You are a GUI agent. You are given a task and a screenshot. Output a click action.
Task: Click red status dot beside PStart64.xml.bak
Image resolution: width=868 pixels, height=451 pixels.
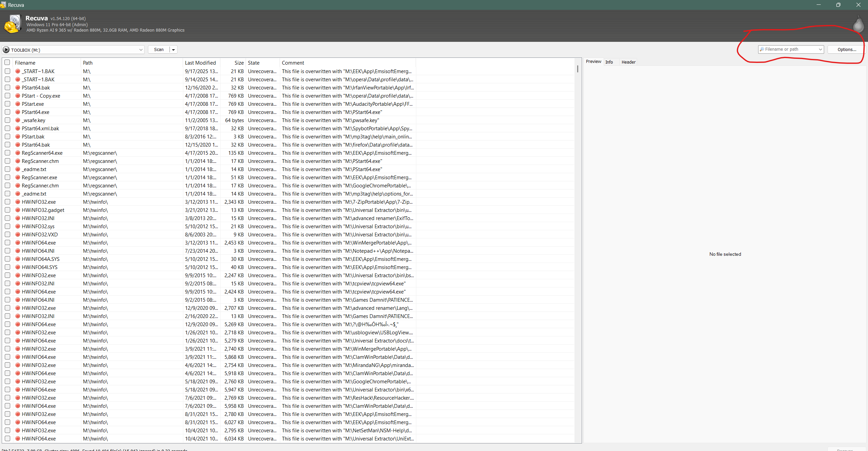(18, 129)
